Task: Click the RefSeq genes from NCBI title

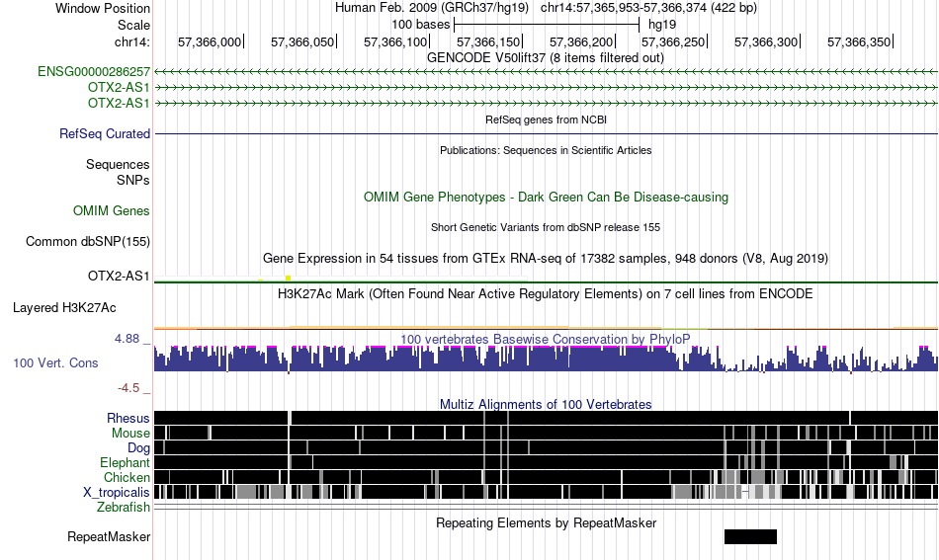Action: click(x=547, y=120)
